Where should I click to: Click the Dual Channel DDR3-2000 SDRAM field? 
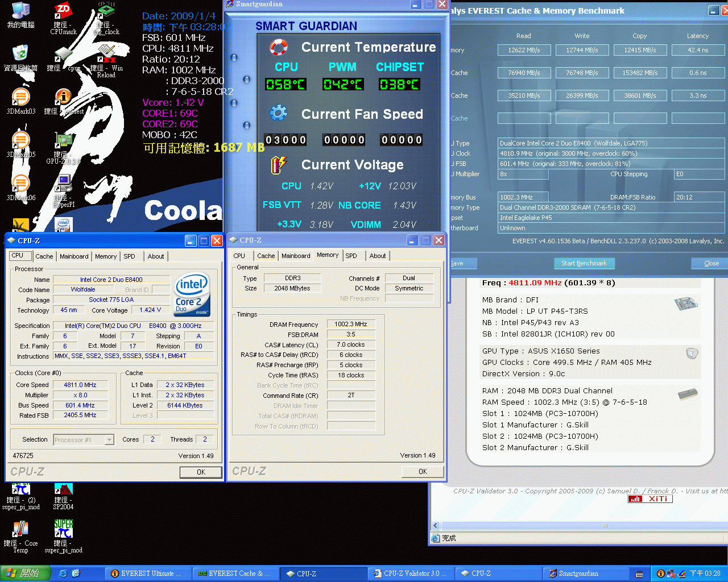611,207
